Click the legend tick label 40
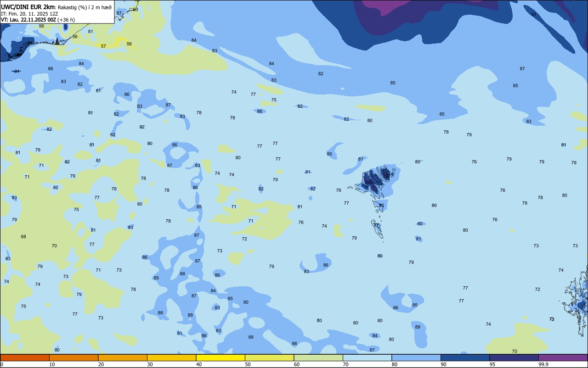Viewport: 588px width, 368px height. [198, 364]
